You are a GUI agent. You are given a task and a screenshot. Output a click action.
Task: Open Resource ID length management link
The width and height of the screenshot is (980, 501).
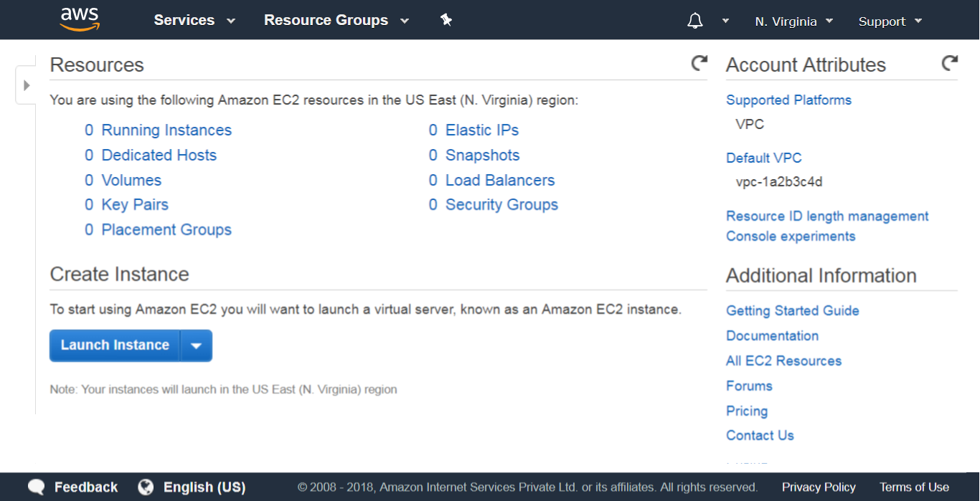coord(827,216)
